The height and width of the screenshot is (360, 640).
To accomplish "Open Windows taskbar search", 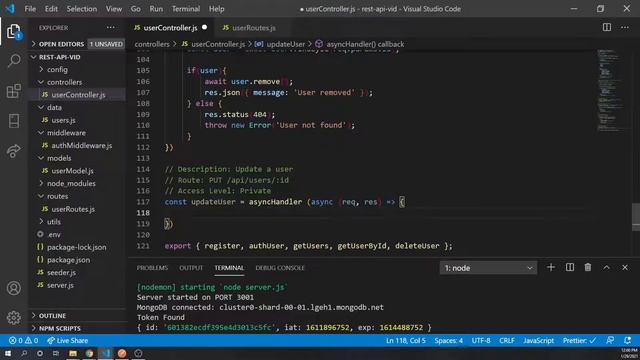I will click(24, 353).
